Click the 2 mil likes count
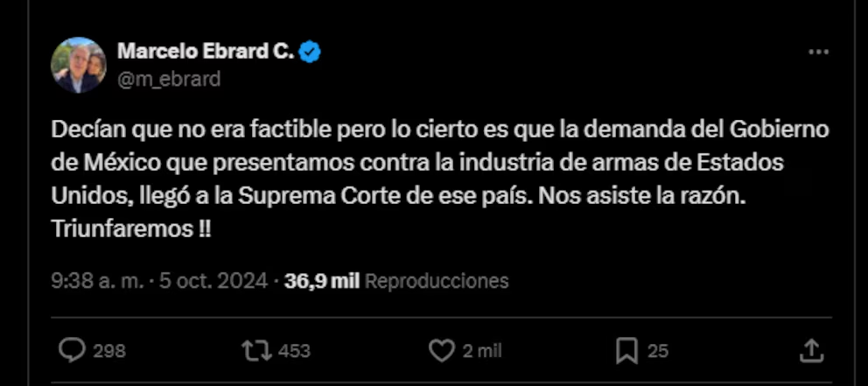Viewport: 868px width, 386px height. [481, 351]
